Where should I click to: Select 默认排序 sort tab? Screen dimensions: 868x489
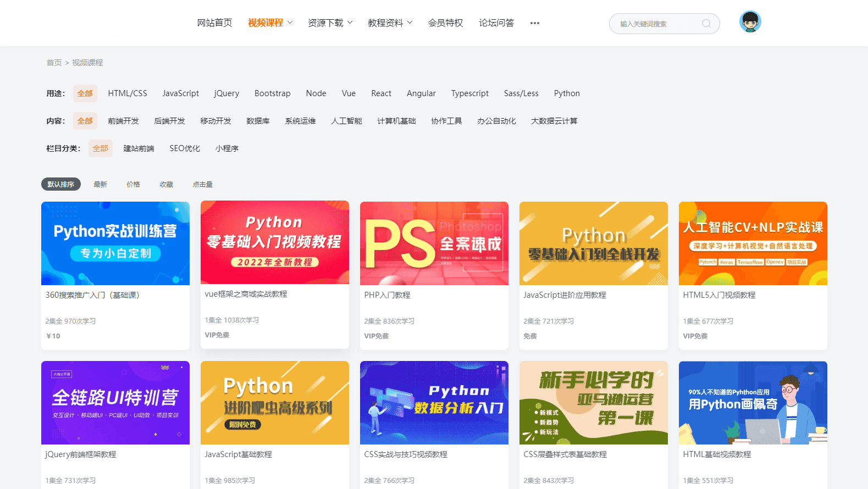point(61,184)
